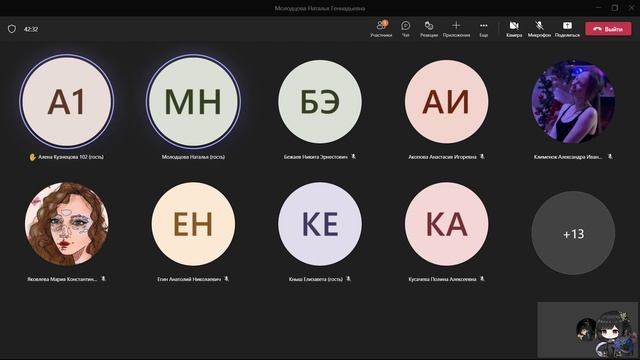This screenshot has width=640, height=360.
Task: Open the Чат meeting chat
Action: 405,29
